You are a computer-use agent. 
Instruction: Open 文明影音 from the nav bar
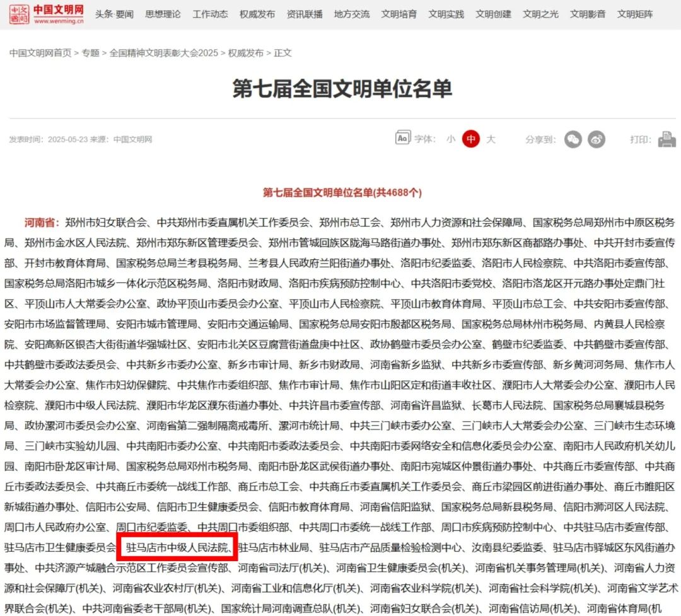click(588, 14)
